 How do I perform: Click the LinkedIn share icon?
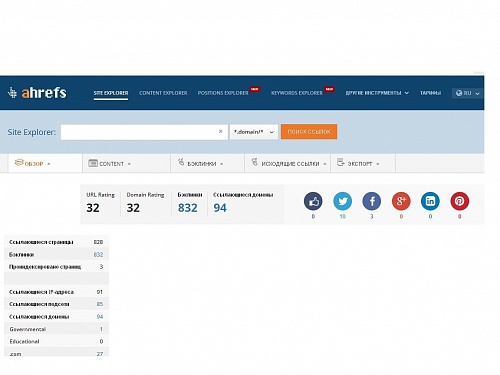(430, 201)
